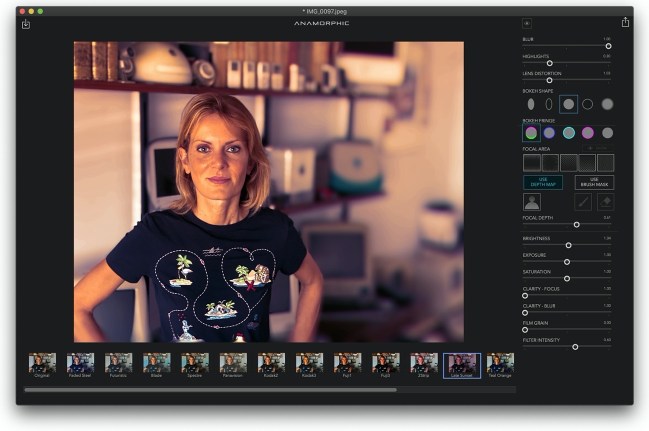Choose the blue-purple bokeh fringe
649x431 pixels.
click(549, 133)
